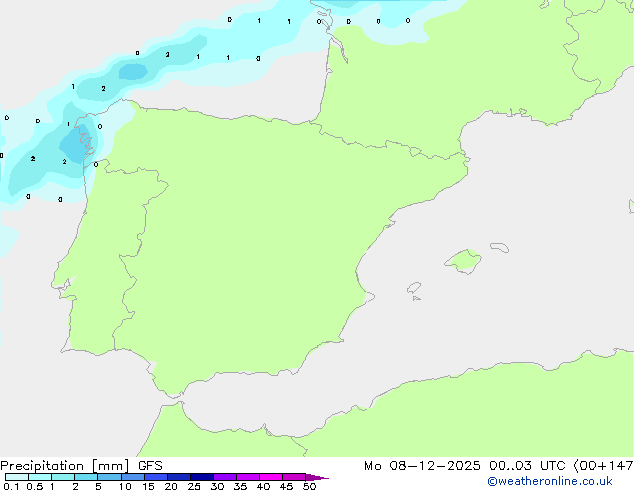
Task: Click the 'Precipitation' title word
Action: click(42, 466)
